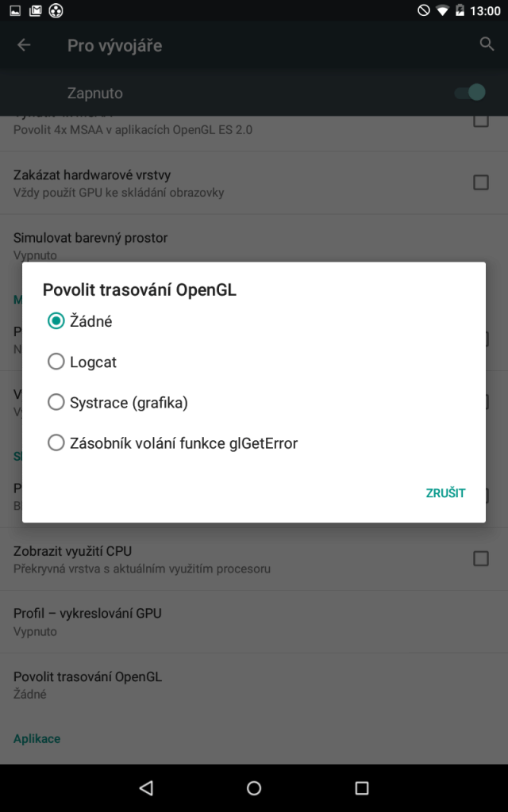Tap the battery icon in status bar
The height and width of the screenshot is (812, 508).
click(460, 10)
